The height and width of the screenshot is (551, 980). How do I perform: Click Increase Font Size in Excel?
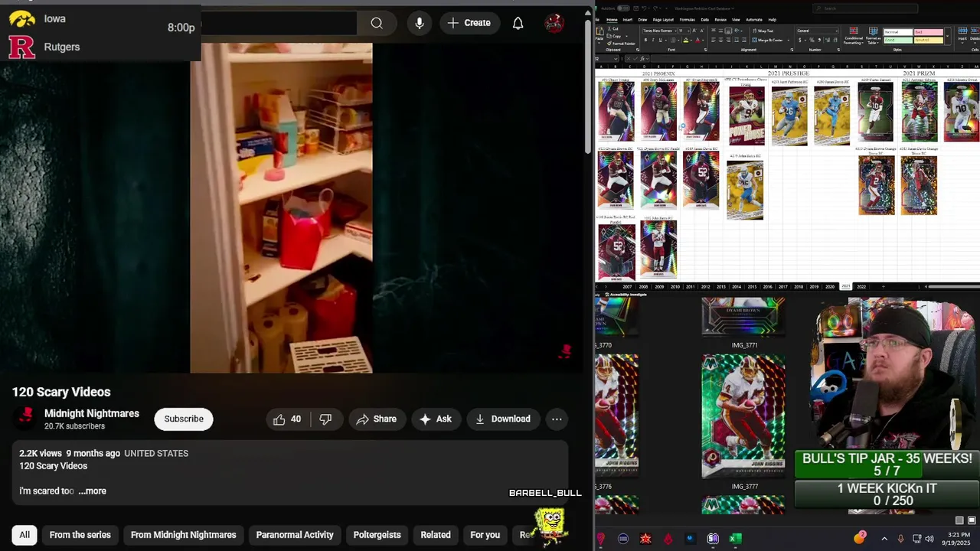coord(694,31)
